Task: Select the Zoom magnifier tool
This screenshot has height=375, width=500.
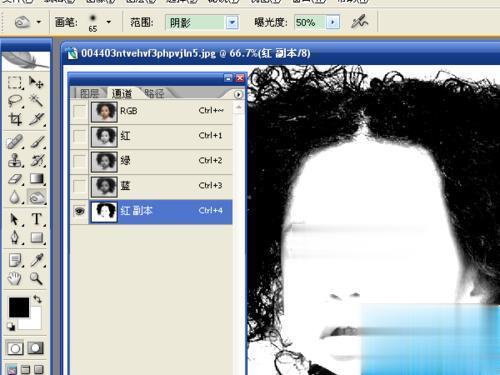Action: coord(36,278)
